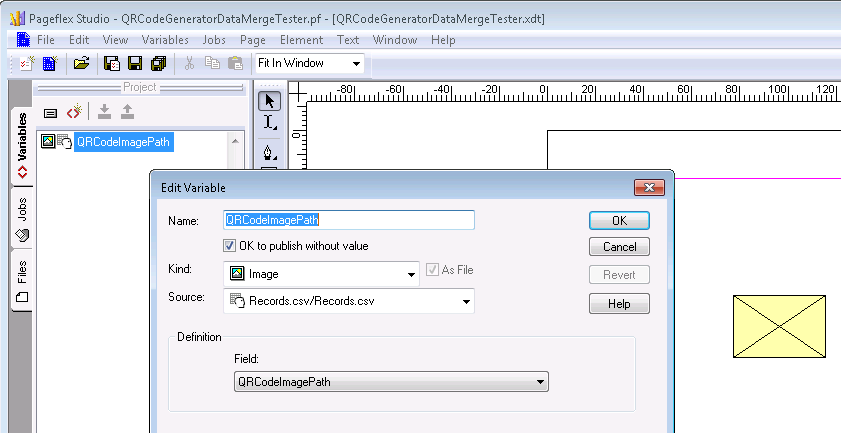Open the Variables menu
Image resolution: width=841 pixels, height=433 pixels.
click(165, 40)
